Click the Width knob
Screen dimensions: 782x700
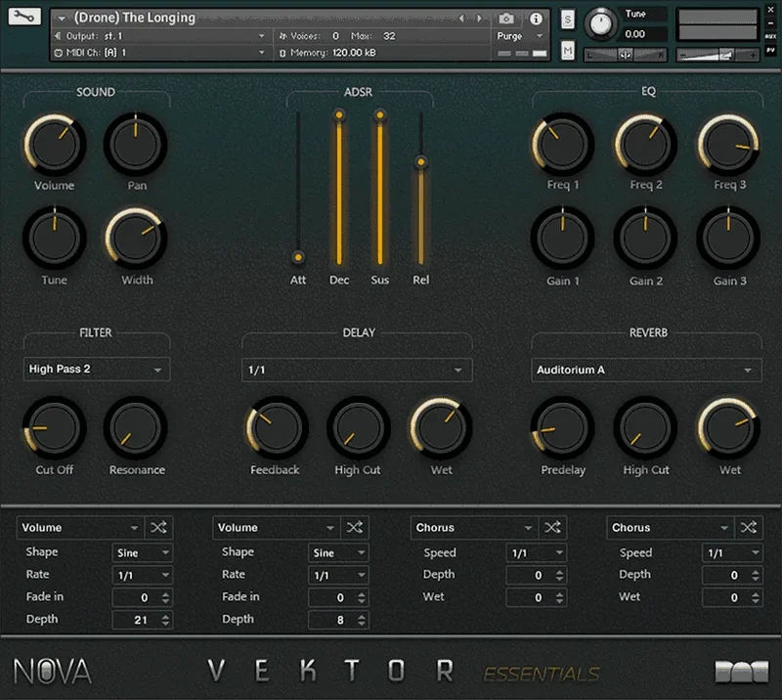[135, 238]
